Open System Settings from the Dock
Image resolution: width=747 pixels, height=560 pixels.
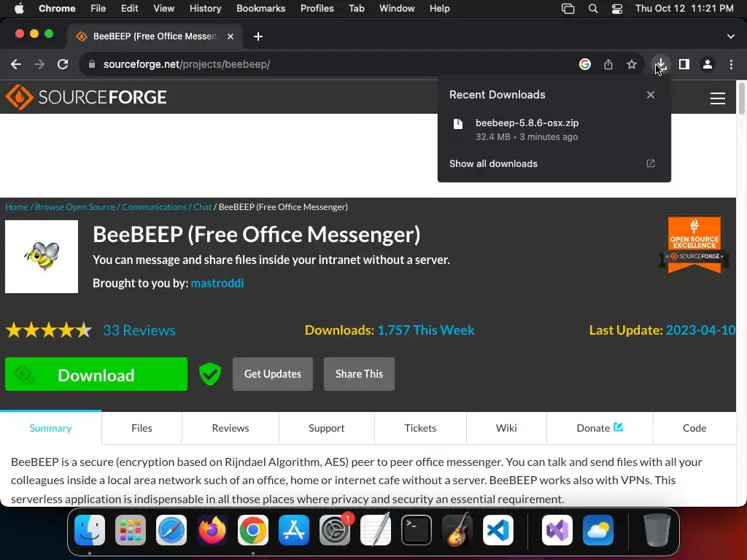pos(335,530)
